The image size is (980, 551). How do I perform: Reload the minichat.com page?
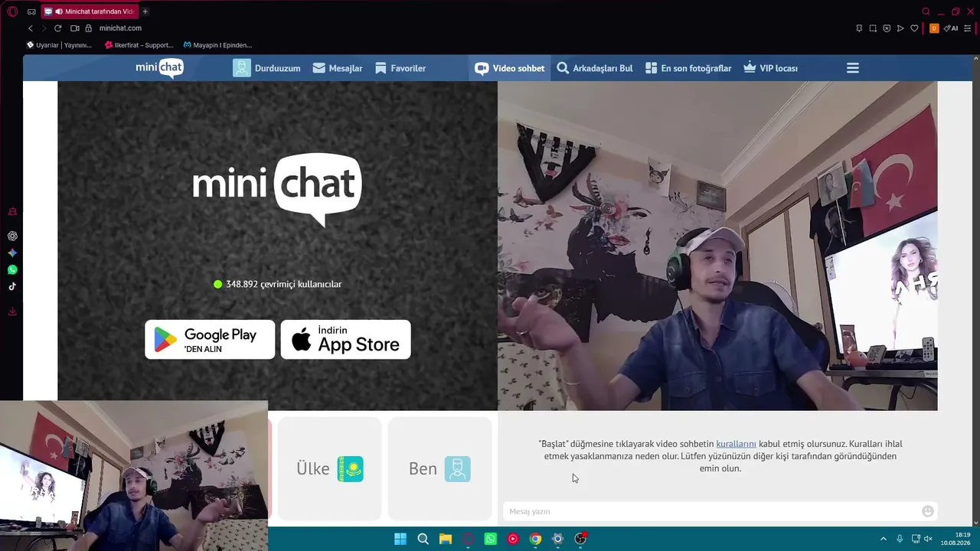pos(57,28)
